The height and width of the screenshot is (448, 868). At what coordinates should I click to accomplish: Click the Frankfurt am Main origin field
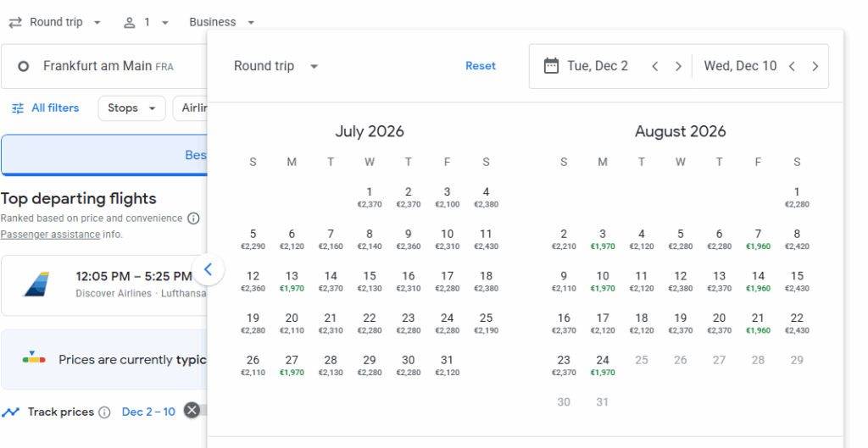tap(103, 66)
